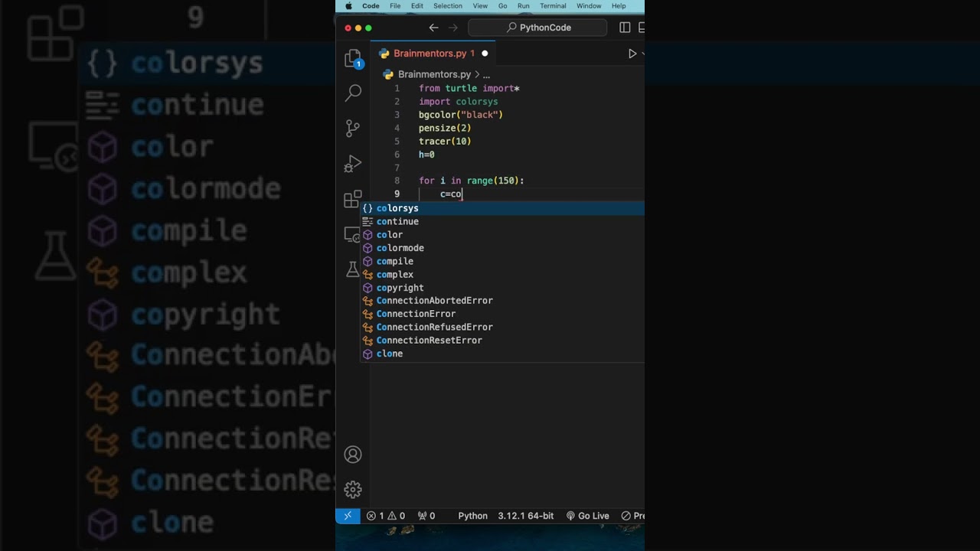
Task: Click the Go Live status bar item
Action: tap(587, 516)
